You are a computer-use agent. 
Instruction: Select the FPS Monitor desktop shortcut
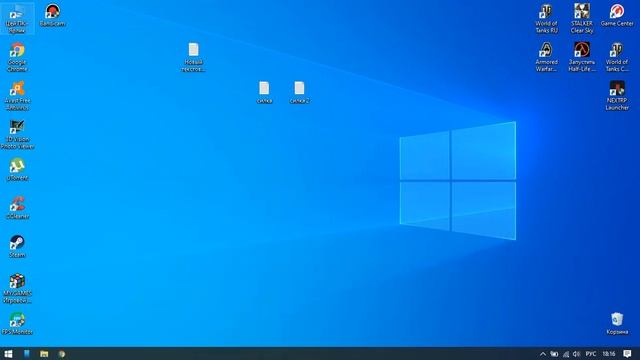pos(17,323)
